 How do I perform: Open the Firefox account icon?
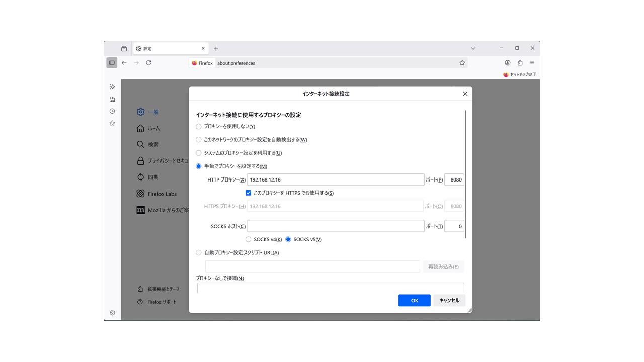[x=508, y=63]
